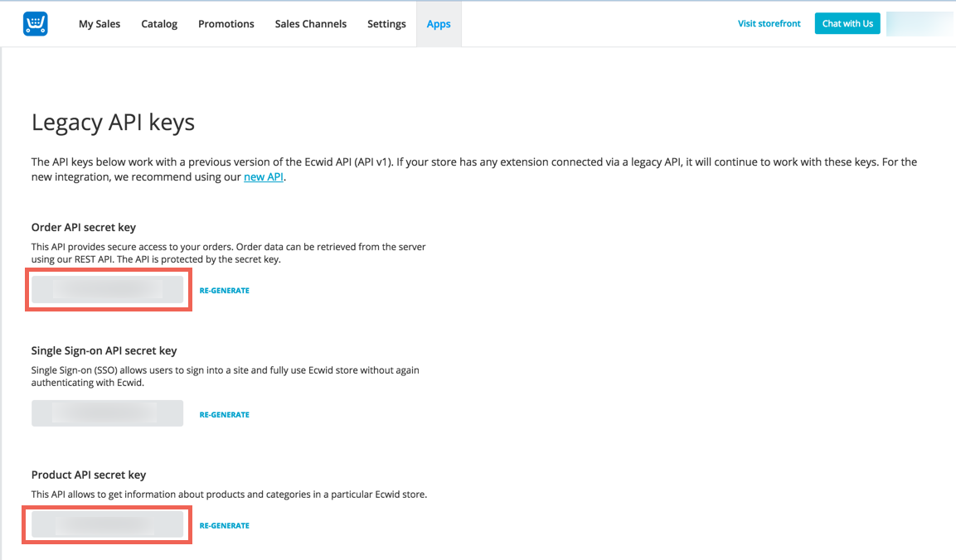Click the Single Sign-on API secret key heading
Screen dimensions: 956x560
pyautogui.click(x=104, y=350)
